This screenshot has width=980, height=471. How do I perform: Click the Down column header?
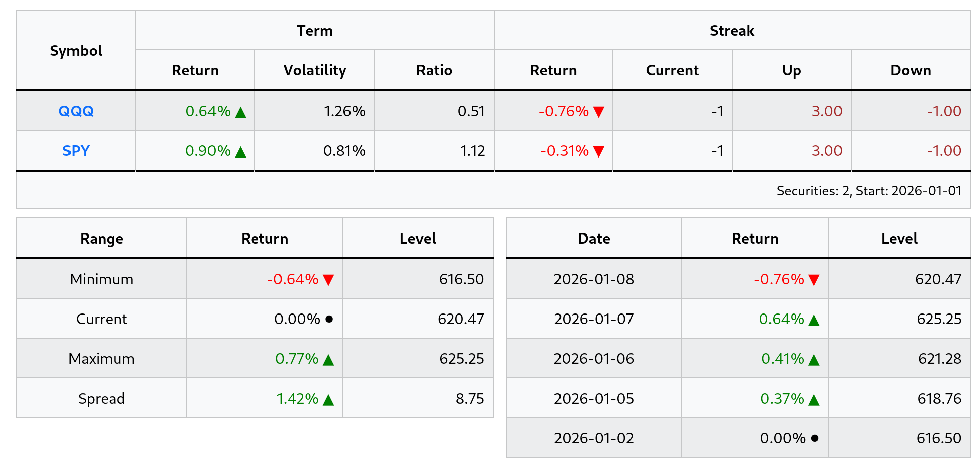pyautogui.click(x=911, y=70)
